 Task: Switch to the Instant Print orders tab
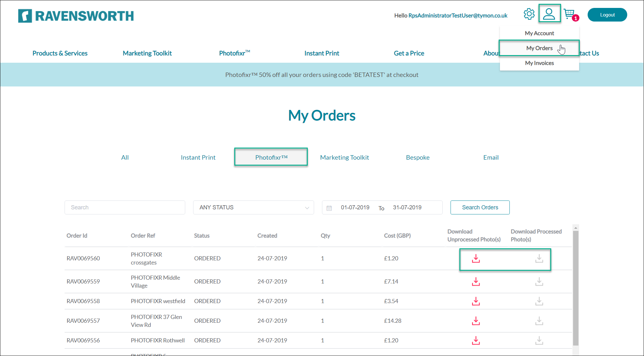pyautogui.click(x=198, y=157)
